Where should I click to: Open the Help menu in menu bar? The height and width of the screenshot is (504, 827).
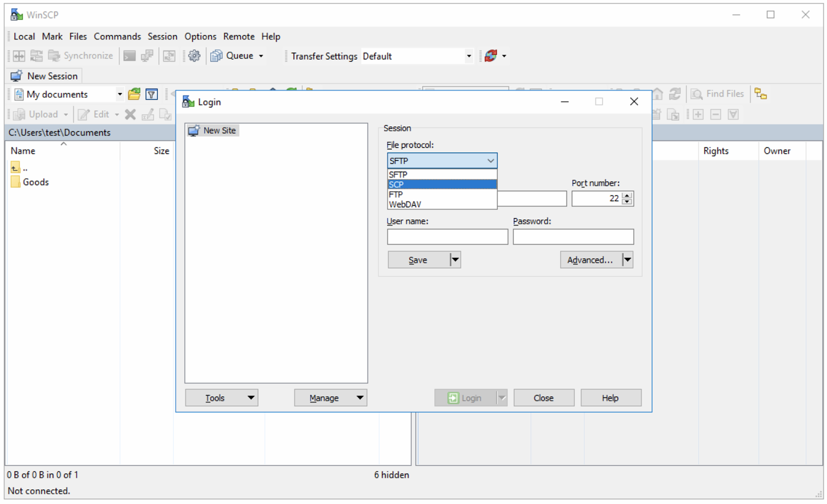(x=271, y=36)
